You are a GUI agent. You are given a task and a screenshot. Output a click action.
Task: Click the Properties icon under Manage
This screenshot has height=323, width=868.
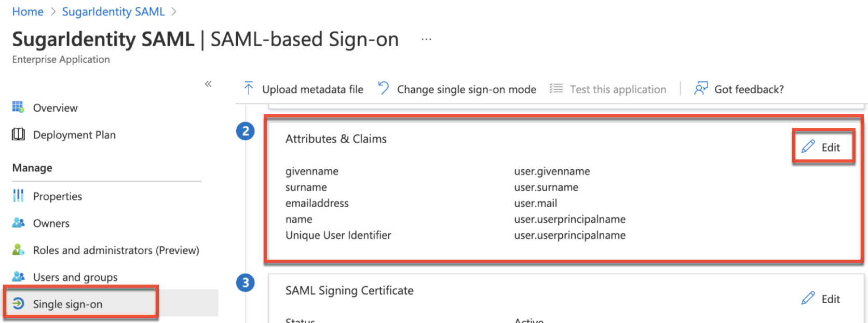click(18, 196)
